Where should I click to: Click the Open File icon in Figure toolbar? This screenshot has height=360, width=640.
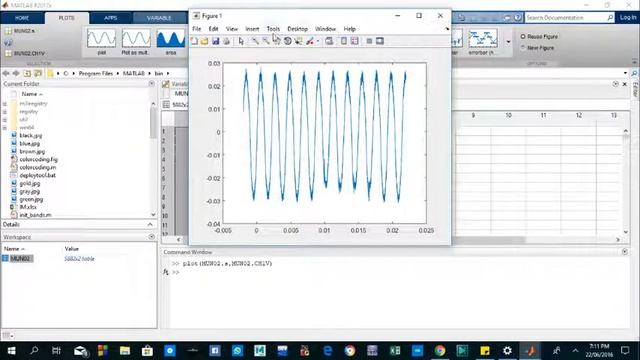[x=204, y=41]
